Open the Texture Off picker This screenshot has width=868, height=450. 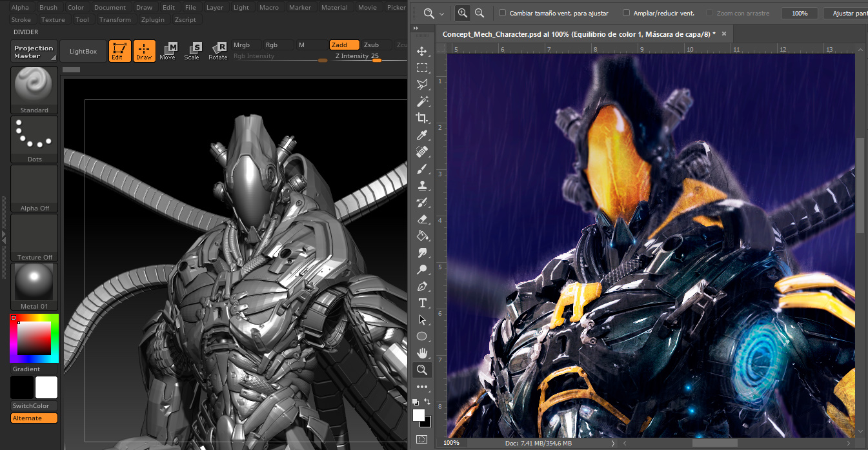34,238
